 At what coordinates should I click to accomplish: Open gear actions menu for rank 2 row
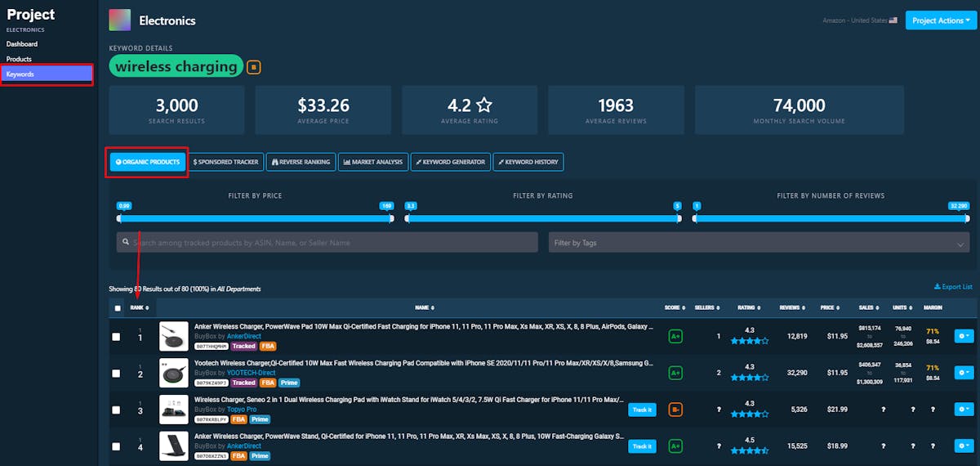click(x=964, y=373)
